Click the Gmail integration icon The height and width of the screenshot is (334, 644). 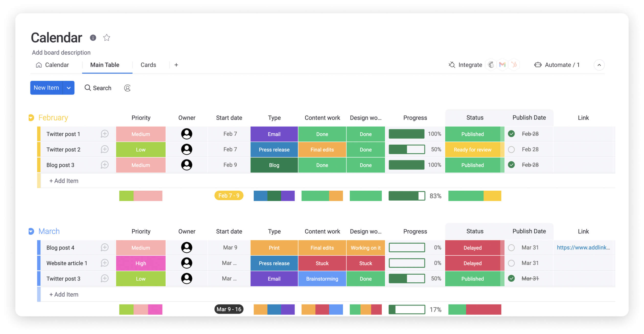tap(504, 65)
